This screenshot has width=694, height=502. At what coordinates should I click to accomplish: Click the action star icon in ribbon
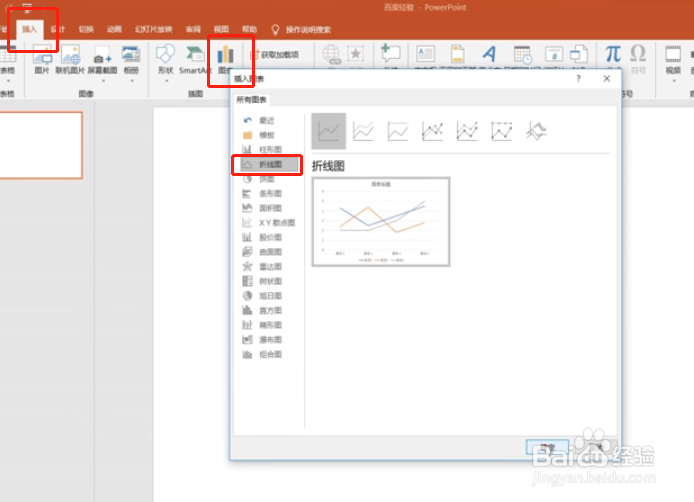click(355, 54)
